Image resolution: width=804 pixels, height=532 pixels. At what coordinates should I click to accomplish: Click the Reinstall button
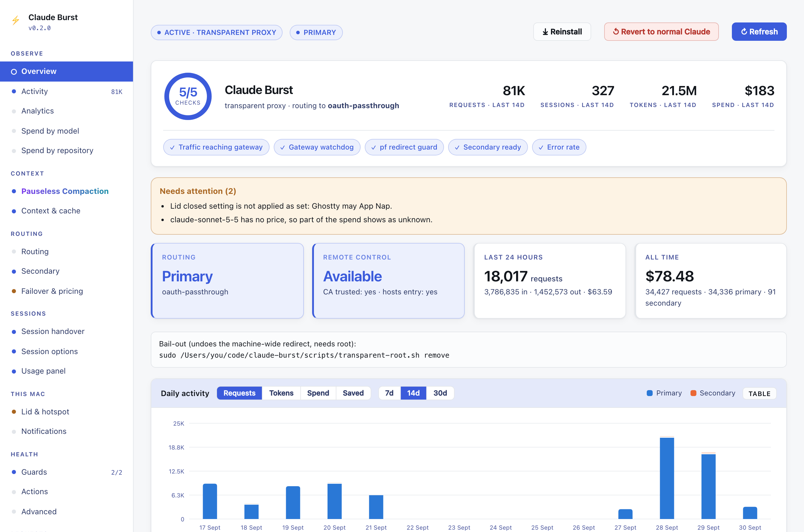[562, 32]
